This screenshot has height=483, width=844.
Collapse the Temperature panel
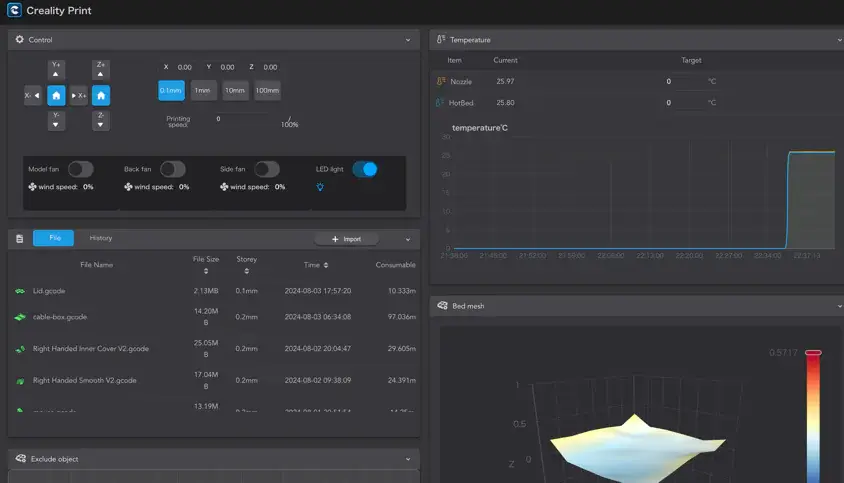coord(838,40)
